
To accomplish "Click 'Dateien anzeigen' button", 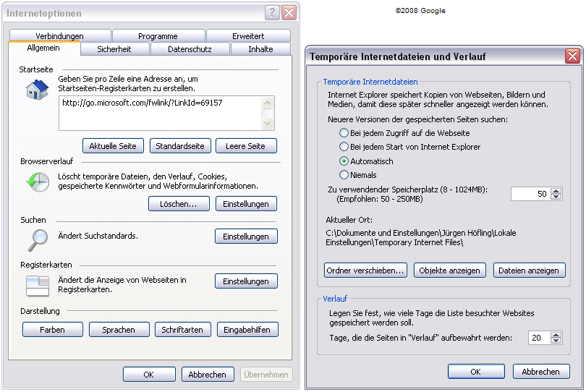I will pyautogui.click(x=529, y=270).
